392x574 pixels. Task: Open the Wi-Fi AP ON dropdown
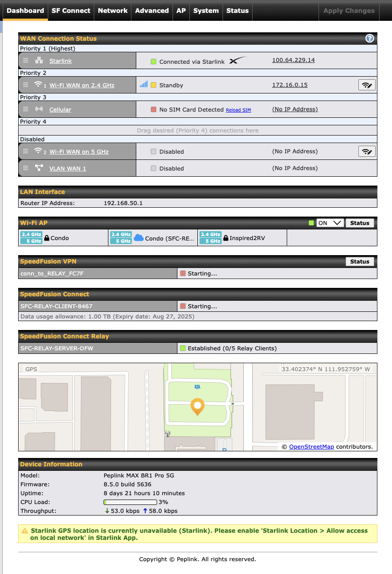[330, 223]
